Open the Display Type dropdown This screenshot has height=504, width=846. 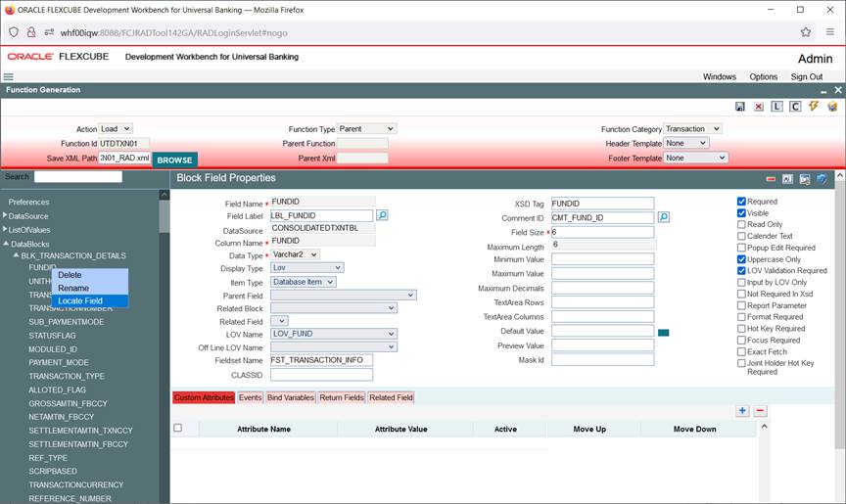point(307,268)
